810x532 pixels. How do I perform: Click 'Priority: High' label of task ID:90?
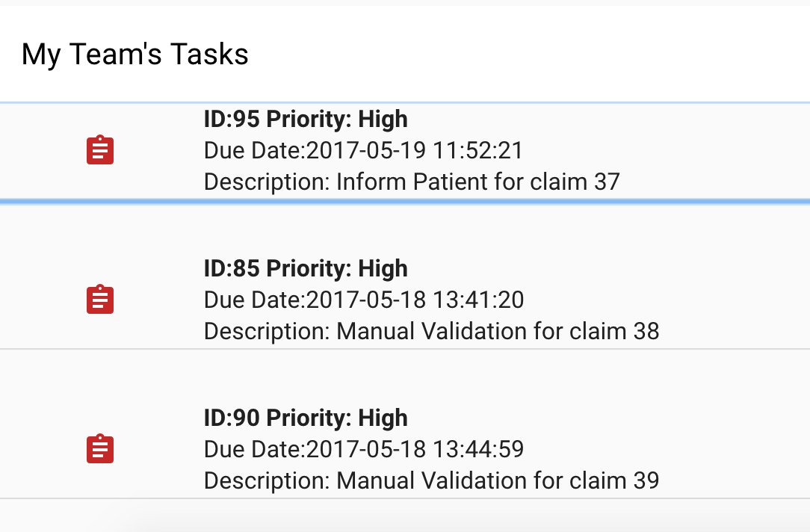click(x=337, y=418)
